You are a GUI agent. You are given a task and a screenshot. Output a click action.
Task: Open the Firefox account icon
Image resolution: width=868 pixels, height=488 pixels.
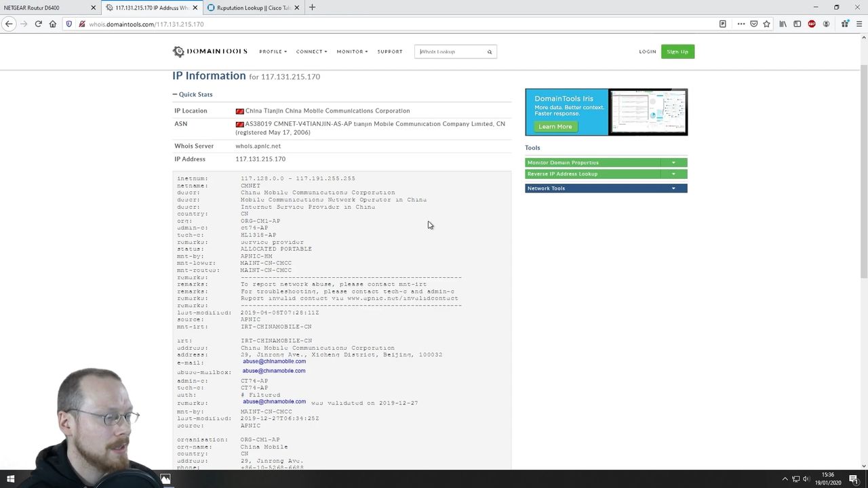826,24
